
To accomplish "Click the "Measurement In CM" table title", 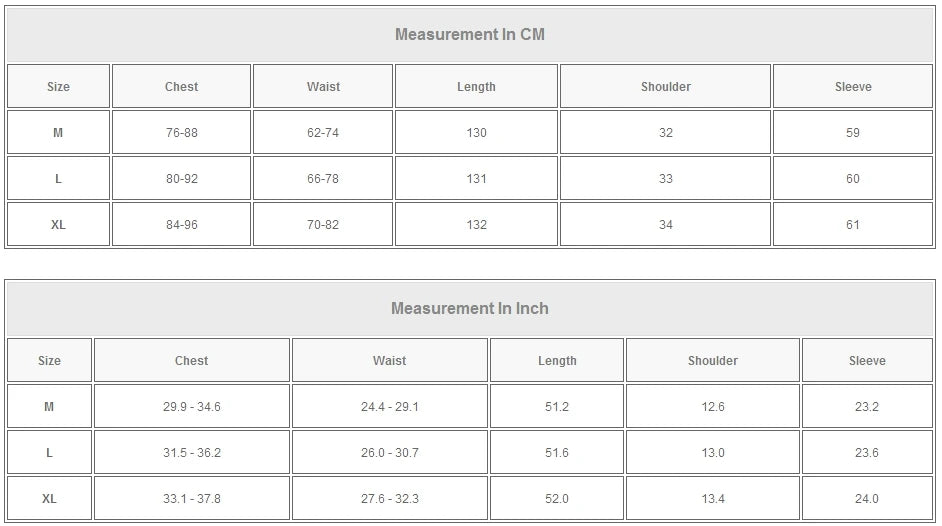I will point(470,35).
